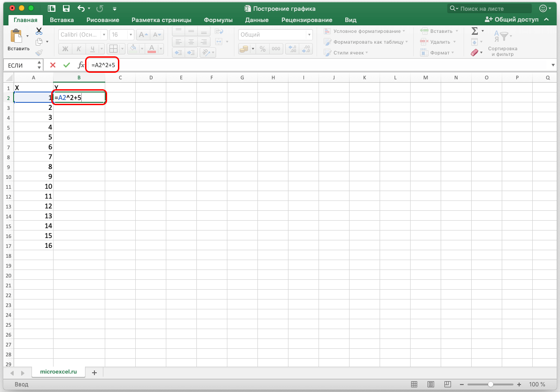
Task: Click the comma style 000 button
Action: 276,49
